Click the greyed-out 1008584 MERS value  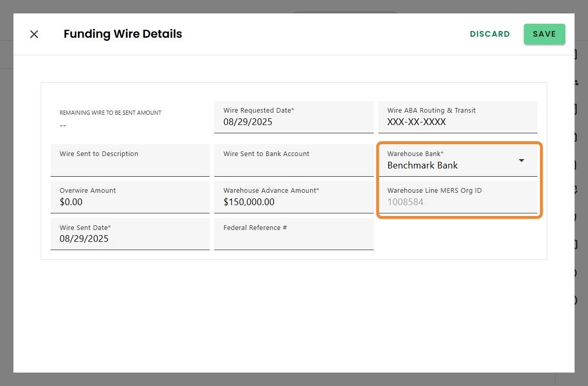coord(405,202)
